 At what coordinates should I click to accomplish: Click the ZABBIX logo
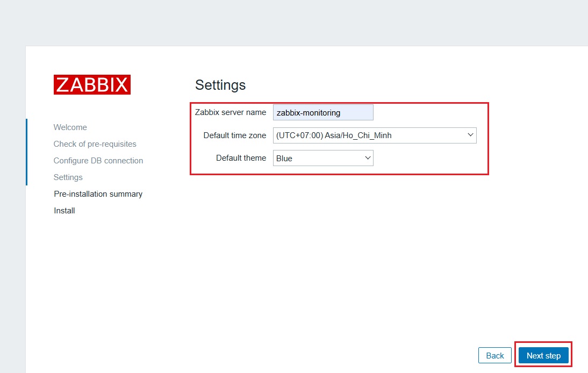tap(91, 84)
